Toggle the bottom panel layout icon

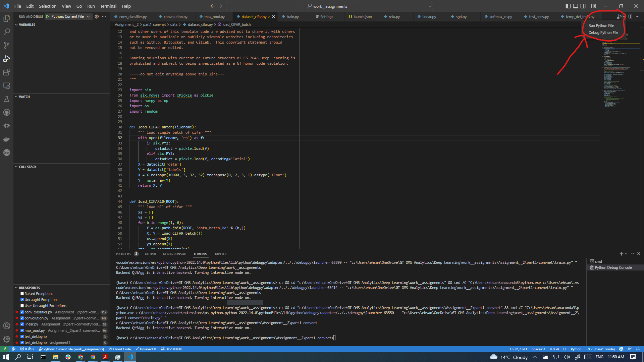pos(576,6)
